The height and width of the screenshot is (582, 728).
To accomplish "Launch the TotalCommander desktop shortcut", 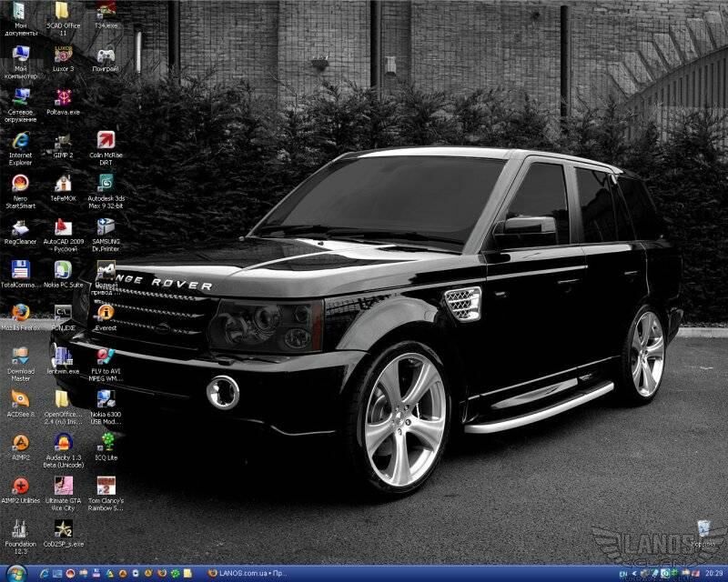I will click(20, 275).
